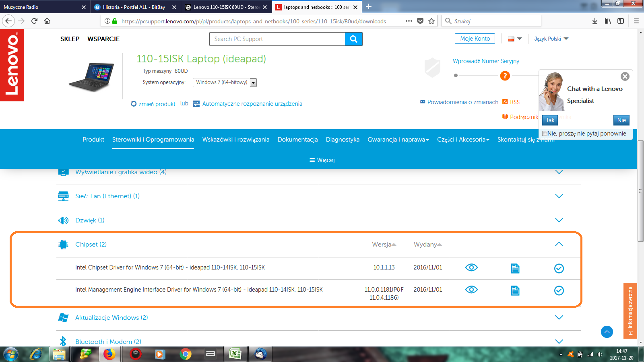Viewport: 644px width, 362px height.
Task: Toggle the Firefox sidebar icon
Action: click(621, 21)
